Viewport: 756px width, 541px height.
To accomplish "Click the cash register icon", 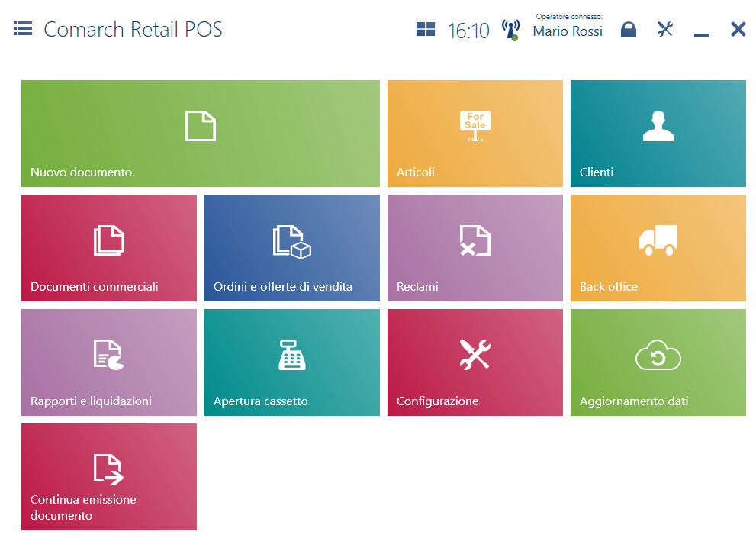I will pyautogui.click(x=292, y=355).
